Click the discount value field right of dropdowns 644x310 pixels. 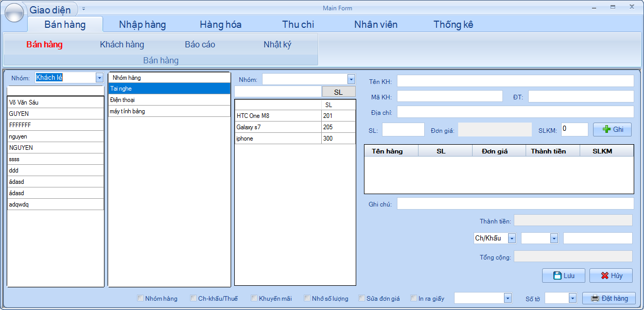598,238
